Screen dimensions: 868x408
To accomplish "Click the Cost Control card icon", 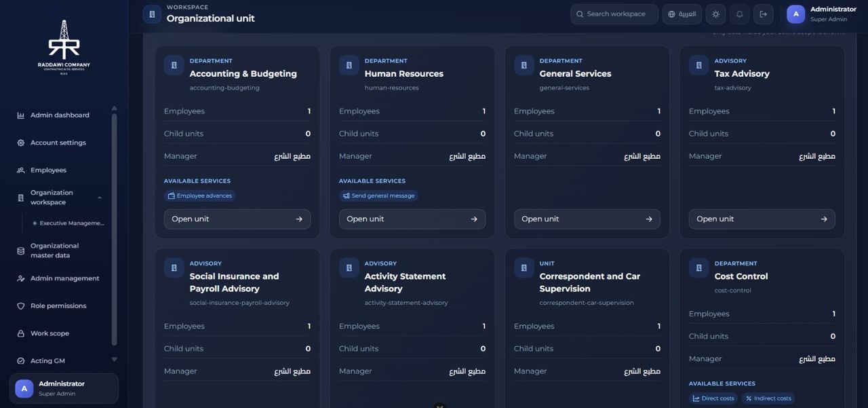I will [x=699, y=268].
